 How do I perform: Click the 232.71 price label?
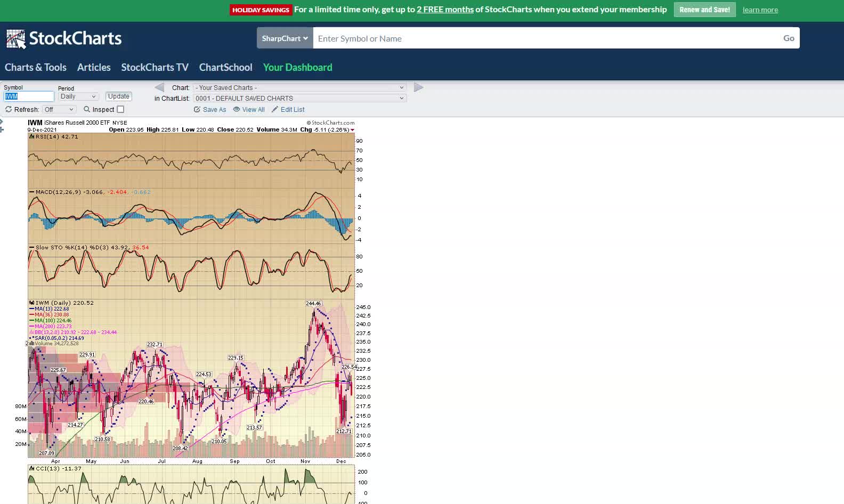[155, 345]
